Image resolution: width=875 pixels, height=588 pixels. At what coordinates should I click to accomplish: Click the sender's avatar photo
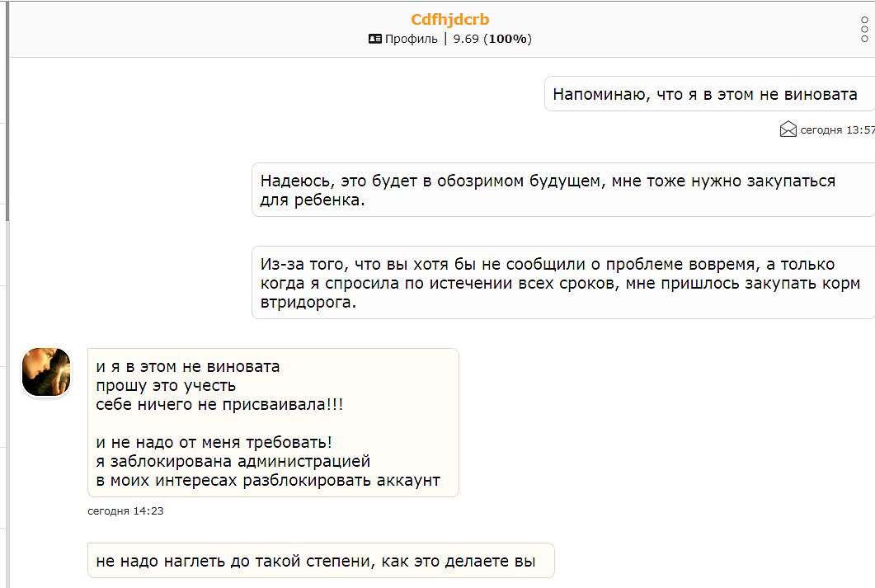[x=45, y=372]
